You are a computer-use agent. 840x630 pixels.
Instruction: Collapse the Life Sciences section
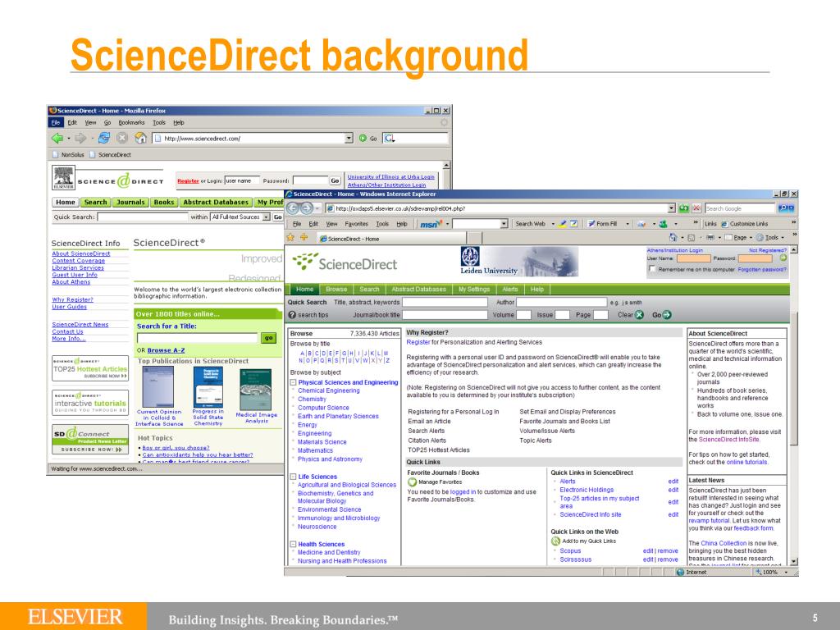pos(293,477)
